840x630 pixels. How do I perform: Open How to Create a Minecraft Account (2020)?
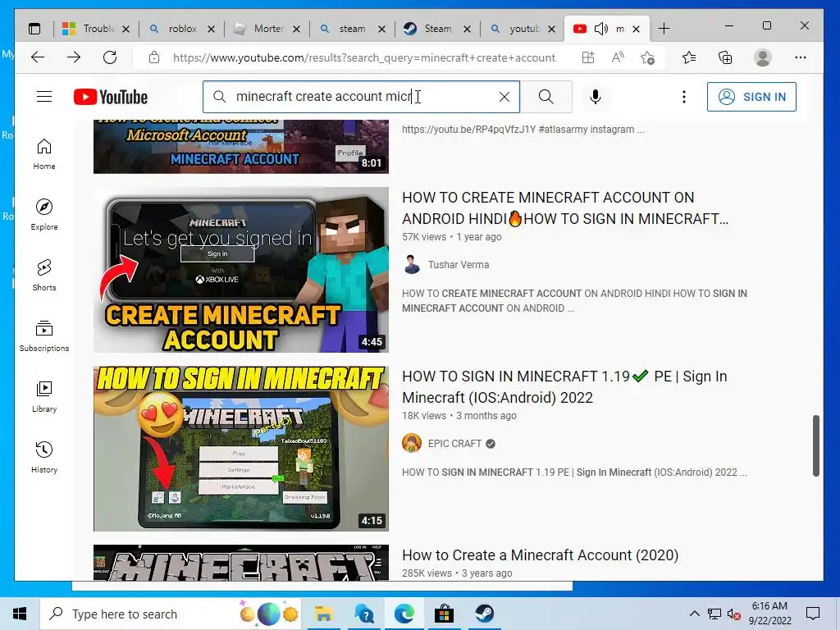(x=540, y=555)
